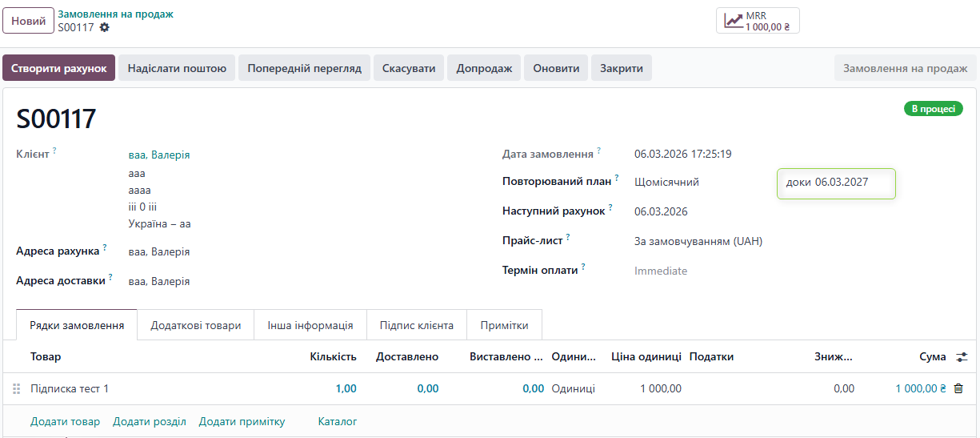The image size is (980, 438).
Task: Open Адреса рахунка dropdown value
Action: 159,251
